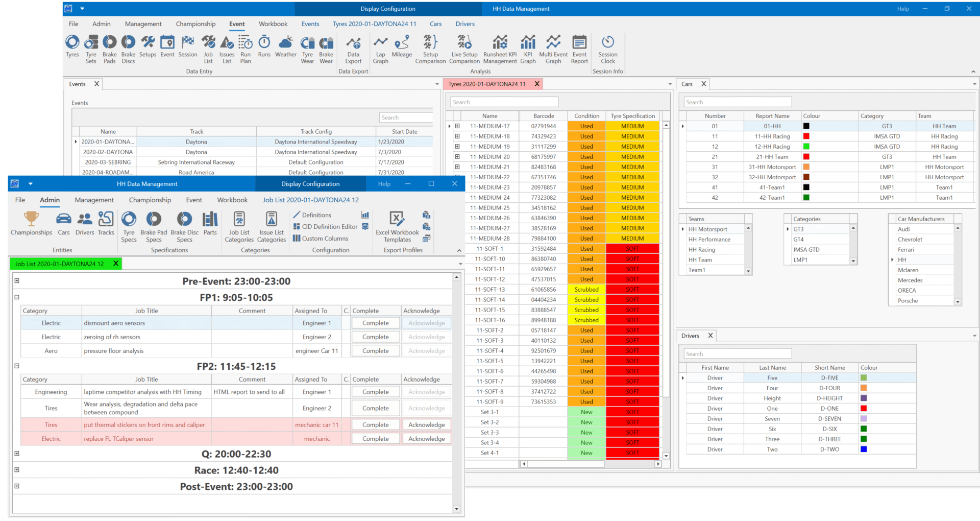980x521 pixels.
Task: Pick the colour swatch for car 12
Action: 806,147
